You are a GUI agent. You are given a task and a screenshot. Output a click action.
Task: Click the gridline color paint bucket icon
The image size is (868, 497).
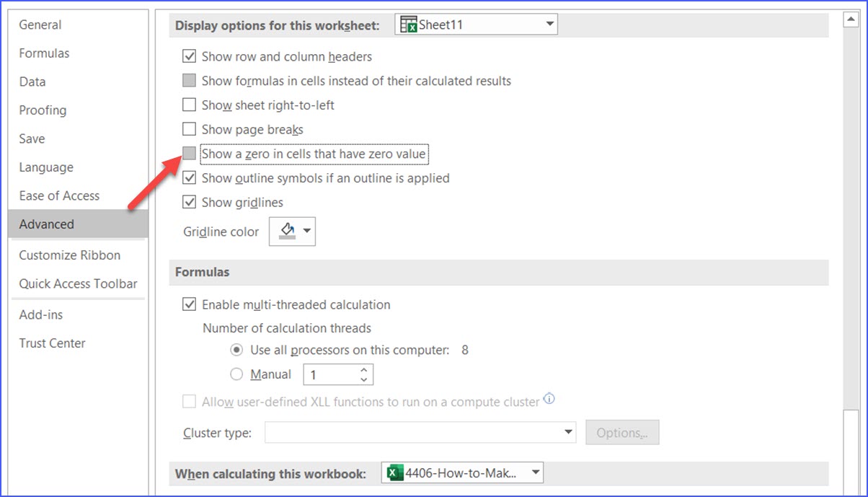point(286,231)
